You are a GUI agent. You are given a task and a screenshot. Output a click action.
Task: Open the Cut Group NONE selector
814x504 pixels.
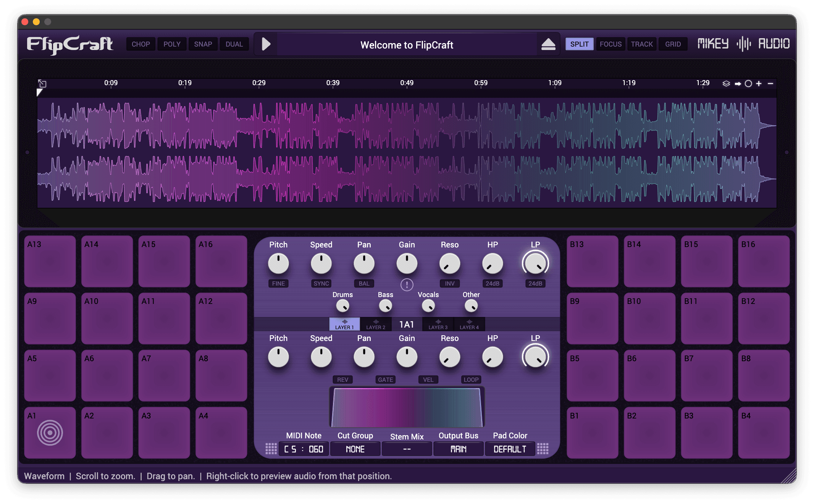click(355, 449)
